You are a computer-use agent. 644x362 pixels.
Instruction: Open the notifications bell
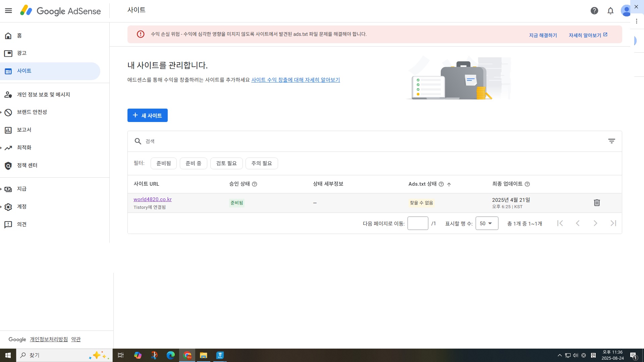pyautogui.click(x=610, y=11)
